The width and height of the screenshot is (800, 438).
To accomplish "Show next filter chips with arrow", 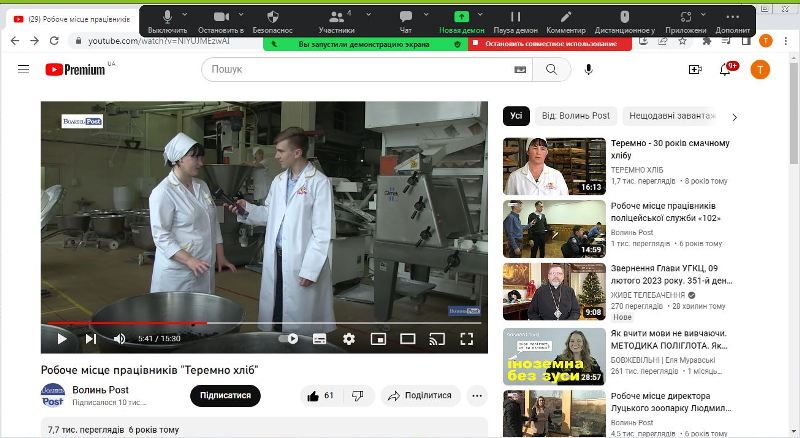I will pyautogui.click(x=735, y=116).
